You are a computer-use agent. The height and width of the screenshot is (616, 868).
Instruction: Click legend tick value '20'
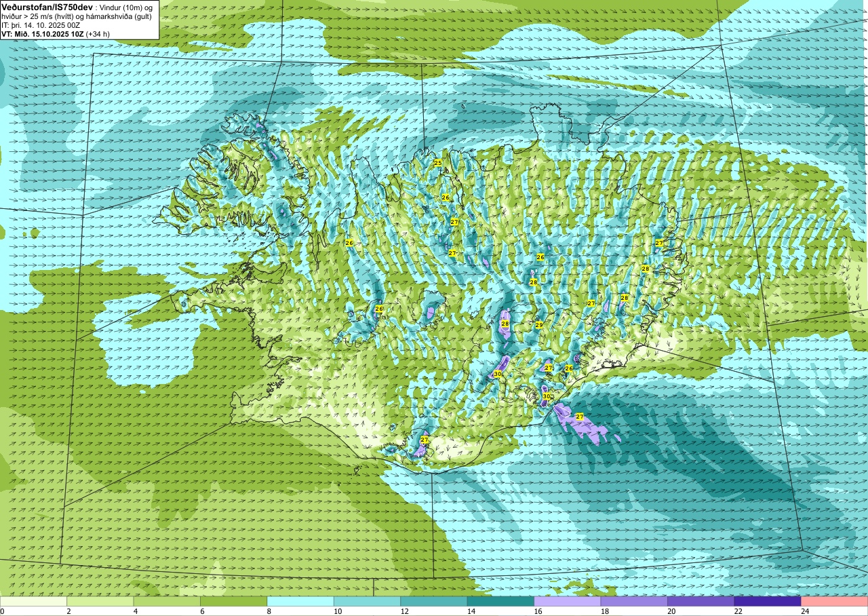[x=671, y=611]
